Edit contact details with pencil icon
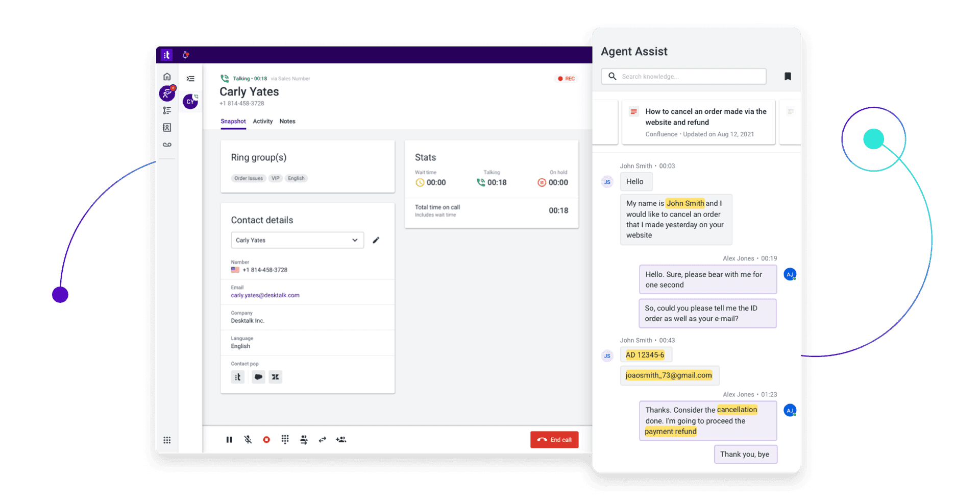Image resolution: width=980 pixels, height=499 pixels. 376,240
